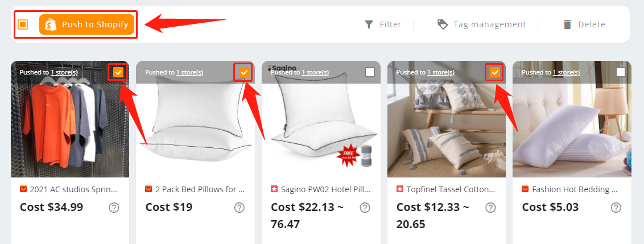
Task: Uncheck the Topfinel Tassel Cotton checkbox
Action: (496, 72)
